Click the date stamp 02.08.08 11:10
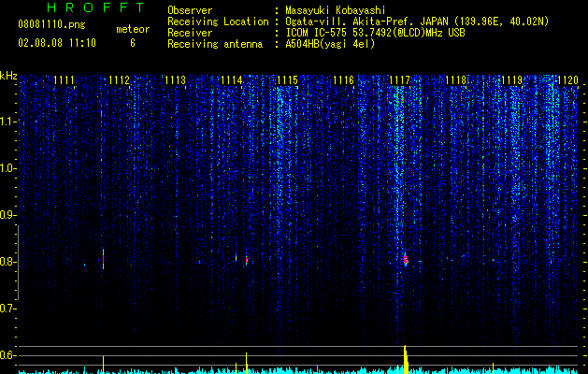This screenshot has height=374, width=588. click(x=57, y=43)
